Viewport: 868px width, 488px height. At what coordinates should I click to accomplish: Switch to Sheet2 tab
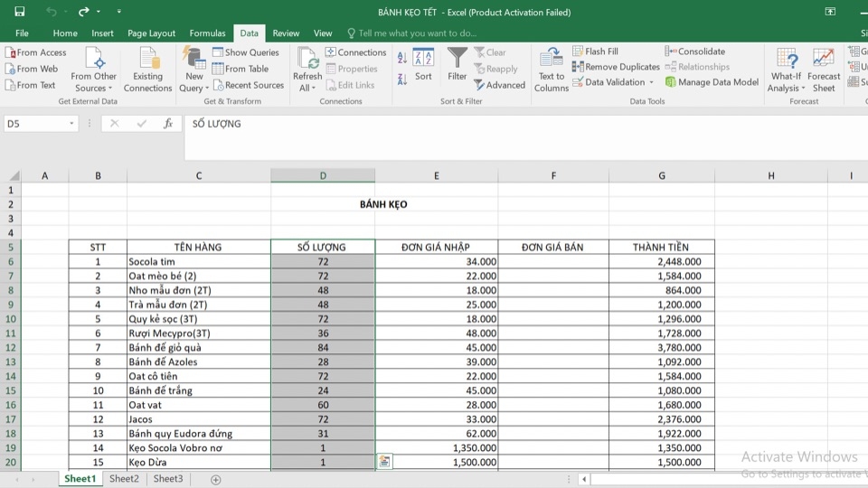(x=124, y=479)
